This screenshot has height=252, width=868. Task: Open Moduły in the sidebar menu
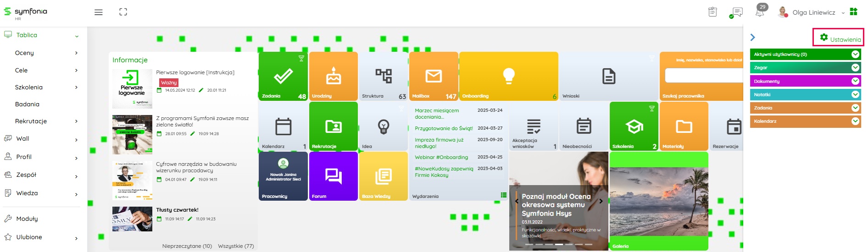tap(27, 219)
